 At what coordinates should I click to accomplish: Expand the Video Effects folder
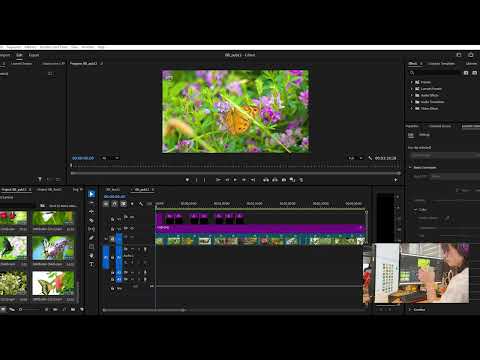tap(412, 108)
